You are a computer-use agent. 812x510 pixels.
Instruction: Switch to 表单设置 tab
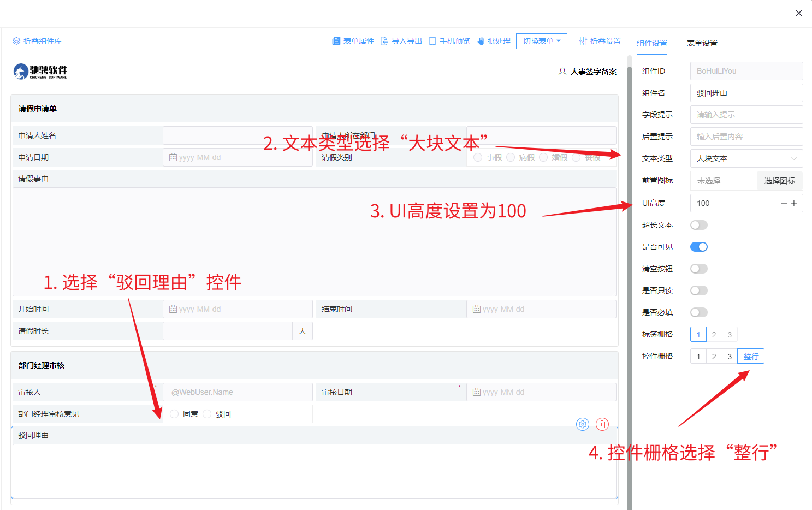(702, 43)
